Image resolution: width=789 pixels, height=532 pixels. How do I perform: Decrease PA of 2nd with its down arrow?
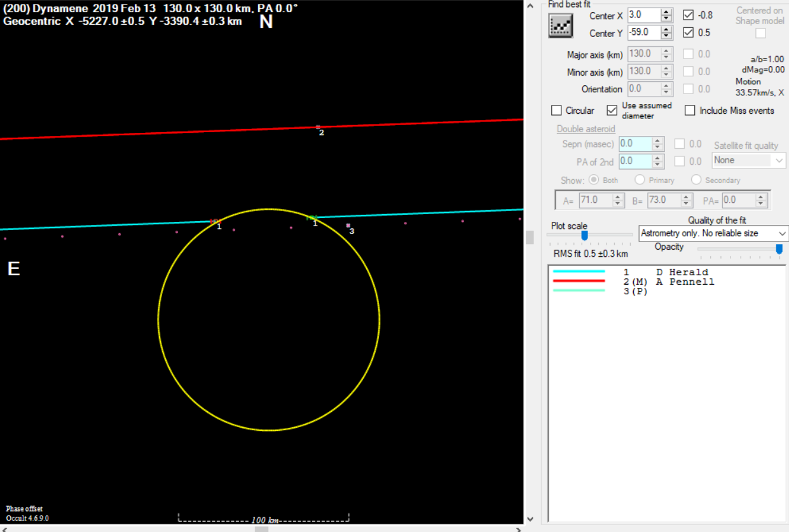click(x=658, y=165)
